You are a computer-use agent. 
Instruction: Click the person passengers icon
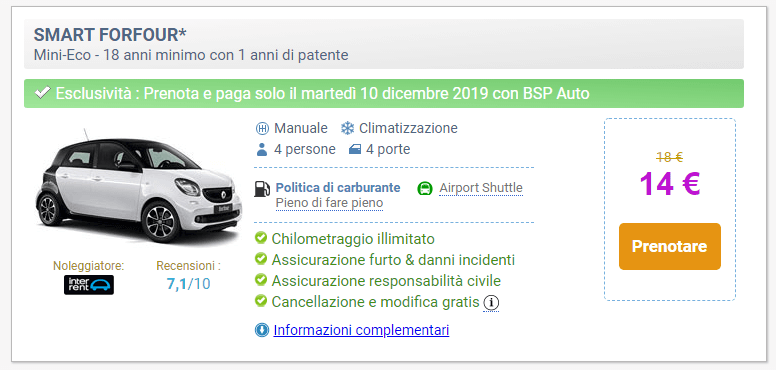[262, 149]
